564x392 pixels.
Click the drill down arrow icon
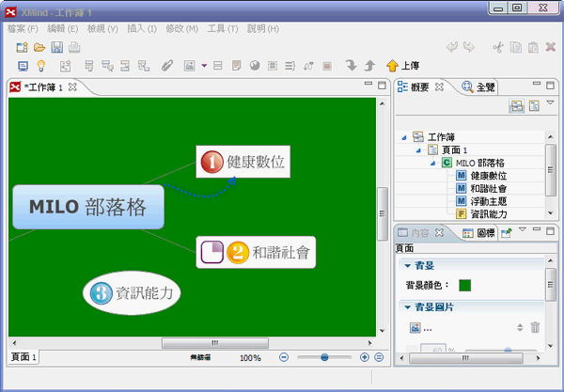(x=351, y=66)
